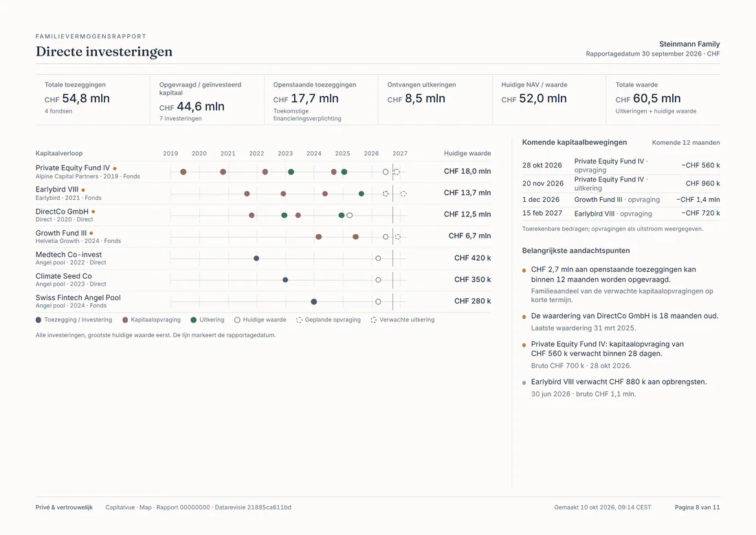
Task: Click the grey bullet before the Earlybird VIII opbrengsten note
Action: (524, 383)
